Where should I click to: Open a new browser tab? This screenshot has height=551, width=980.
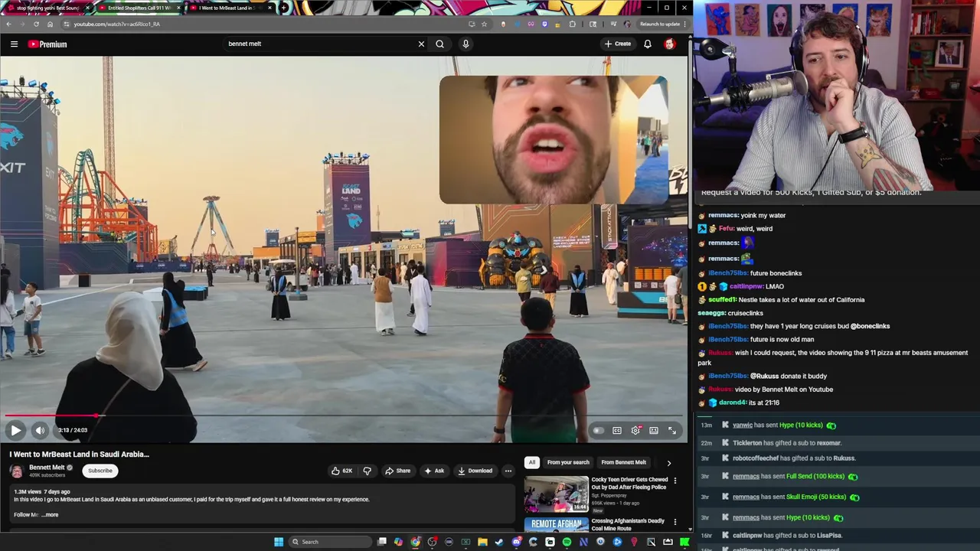coord(284,8)
